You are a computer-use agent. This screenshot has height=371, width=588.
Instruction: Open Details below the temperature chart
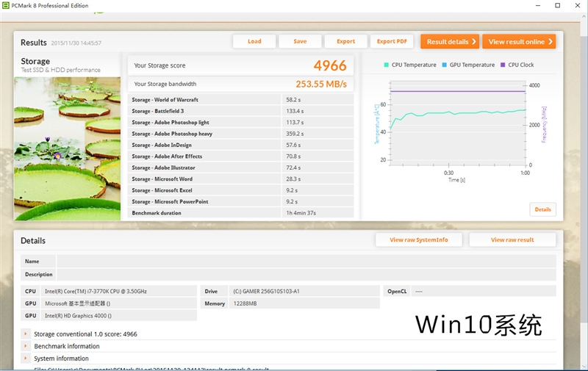click(542, 209)
